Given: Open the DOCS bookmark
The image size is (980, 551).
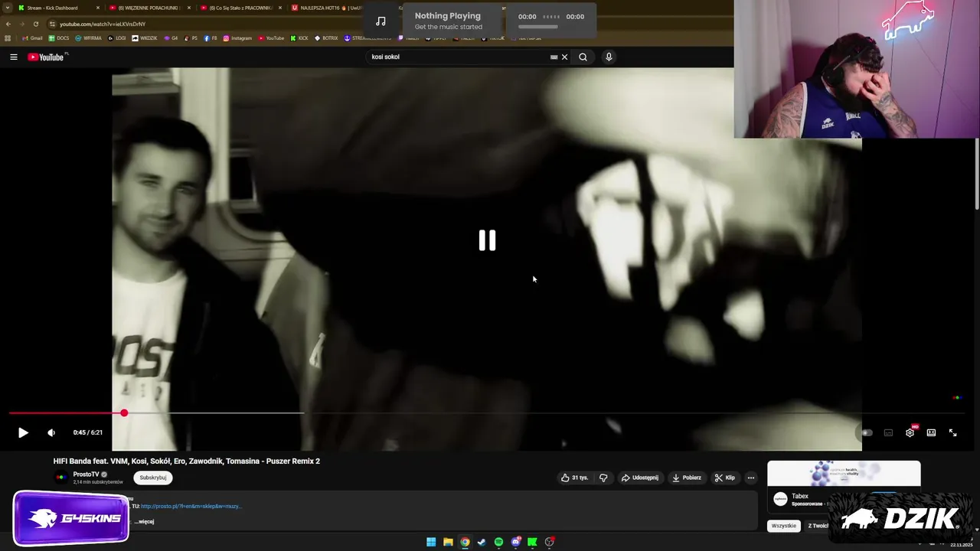Looking at the screenshot, I should (x=59, y=38).
